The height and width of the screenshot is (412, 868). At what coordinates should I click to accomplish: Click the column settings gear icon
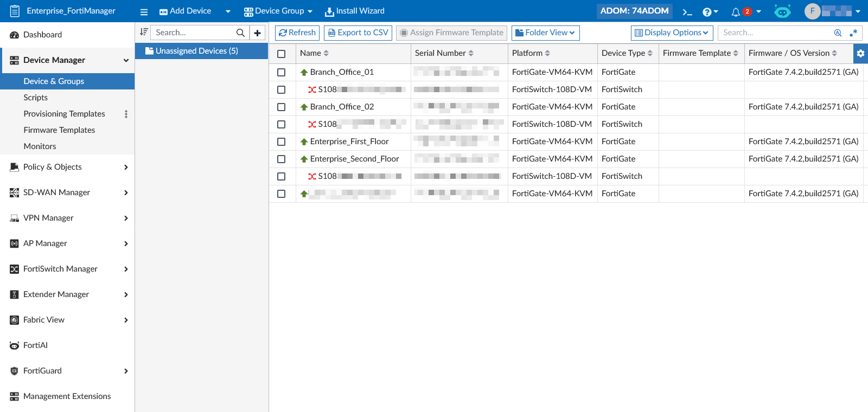[x=860, y=53]
